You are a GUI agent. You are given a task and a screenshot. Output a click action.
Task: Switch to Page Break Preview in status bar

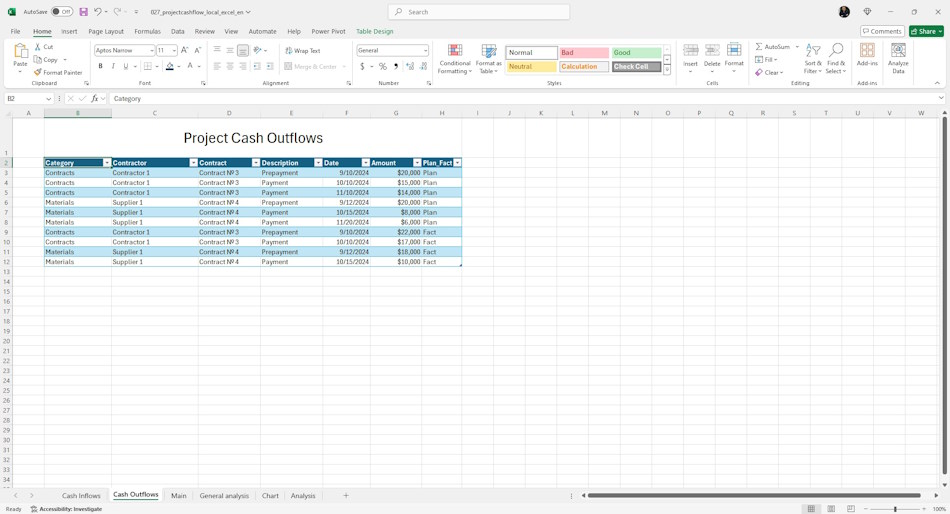pos(851,509)
